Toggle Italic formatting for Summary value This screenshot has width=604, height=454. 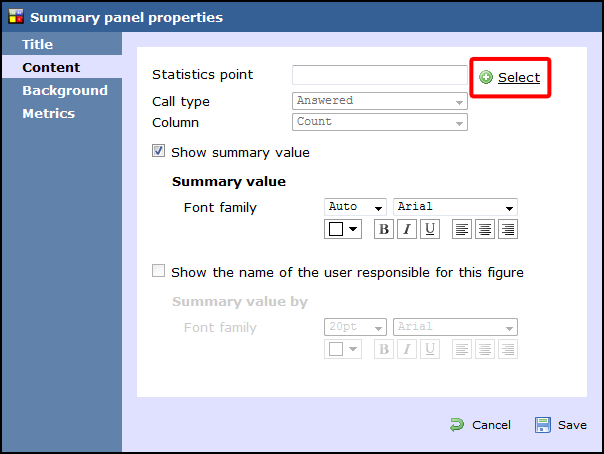(x=407, y=229)
